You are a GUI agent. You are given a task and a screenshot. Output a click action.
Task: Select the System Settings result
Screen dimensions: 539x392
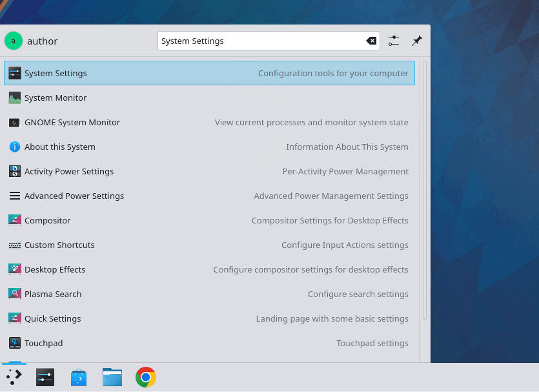(209, 73)
